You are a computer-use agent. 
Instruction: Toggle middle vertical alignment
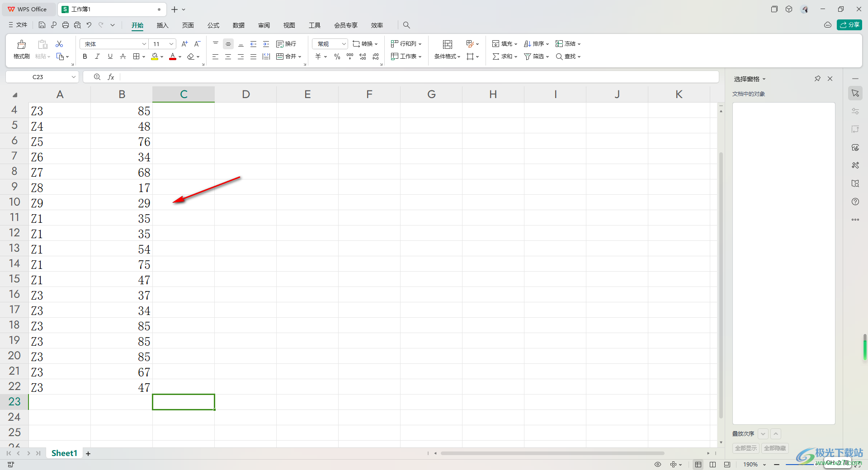[228, 44]
